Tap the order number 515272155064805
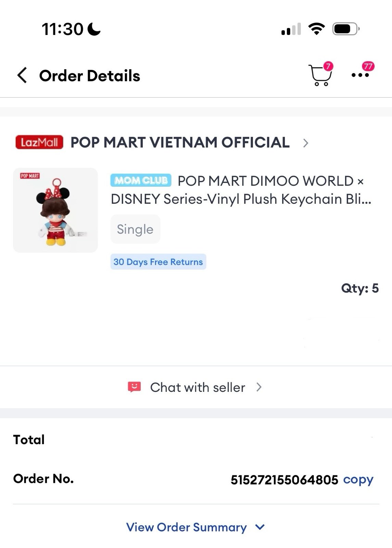 284,480
